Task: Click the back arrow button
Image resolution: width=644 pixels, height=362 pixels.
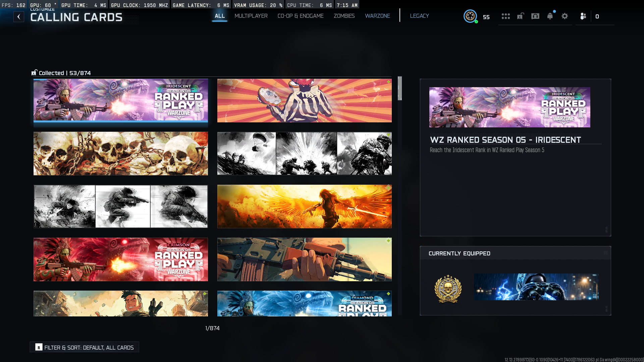Action: [x=19, y=17]
